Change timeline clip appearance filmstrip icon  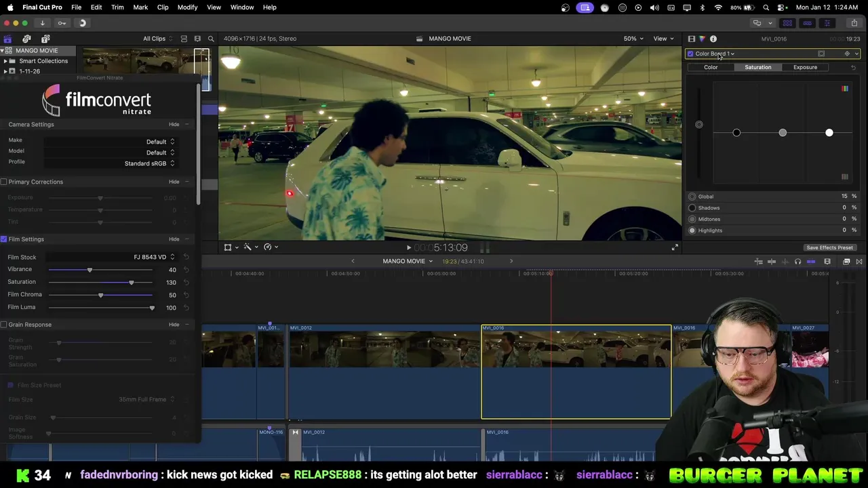pos(827,262)
